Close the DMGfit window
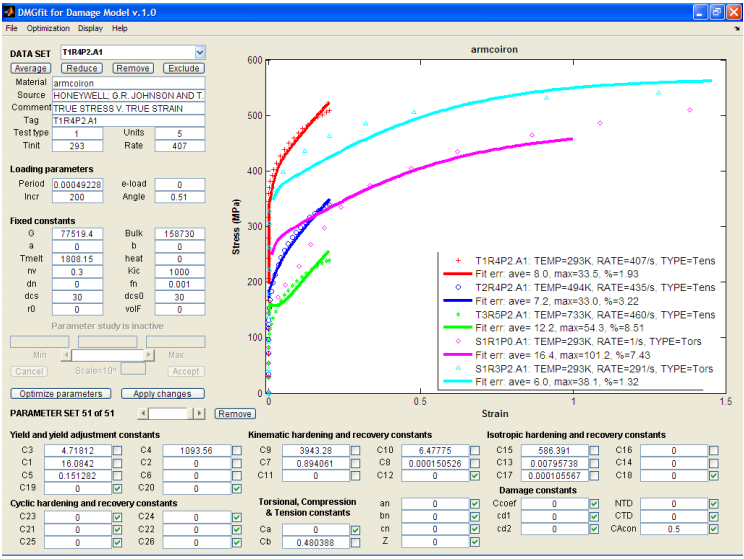Screen dimensions: 744x559 tap(732, 11)
